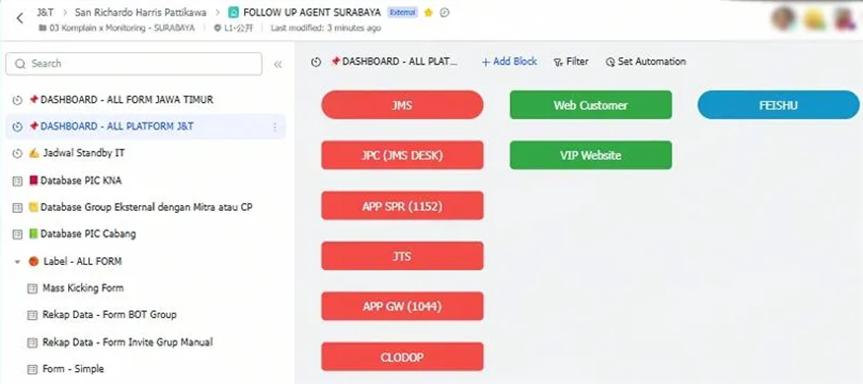Click the blue FEISHU button
Viewport: 863px width, 384px height.
coord(778,105)
